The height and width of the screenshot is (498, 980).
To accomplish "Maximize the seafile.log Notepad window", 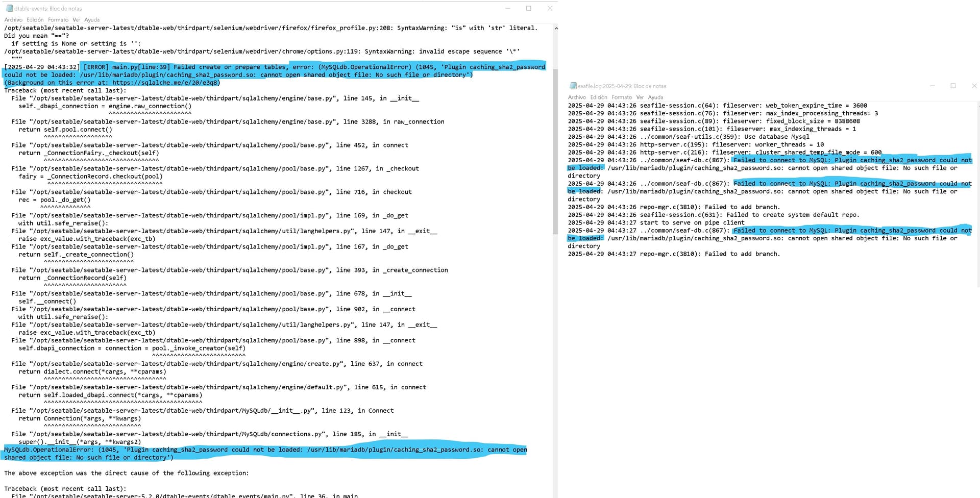I will [953, 86].
